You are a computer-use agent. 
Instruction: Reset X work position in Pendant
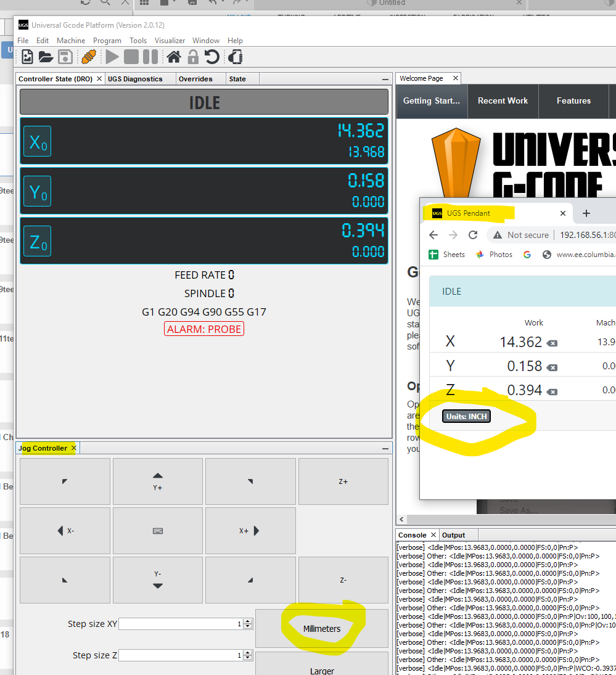552,343
